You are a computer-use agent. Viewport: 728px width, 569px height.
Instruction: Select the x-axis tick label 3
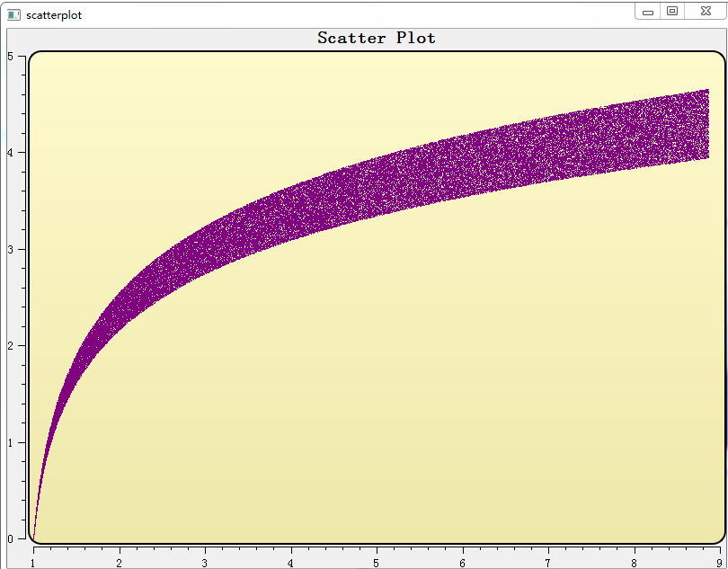point(205,563)
